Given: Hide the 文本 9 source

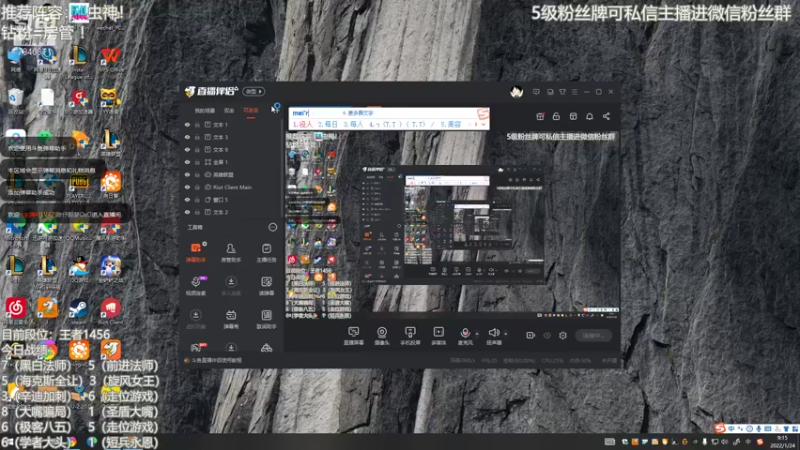Looking at the screenshot, I should click(x=187, y=149).
